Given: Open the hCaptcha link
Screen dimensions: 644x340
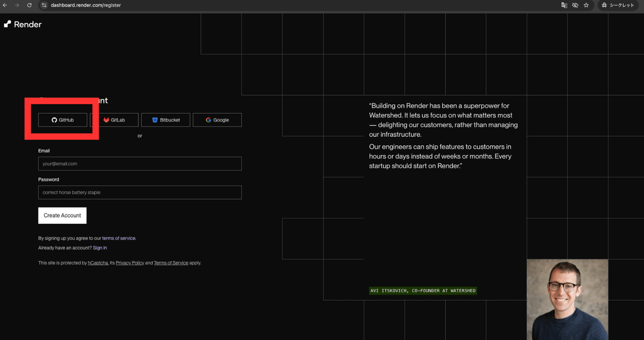Looking at the screenshot, I should (98, 263).
